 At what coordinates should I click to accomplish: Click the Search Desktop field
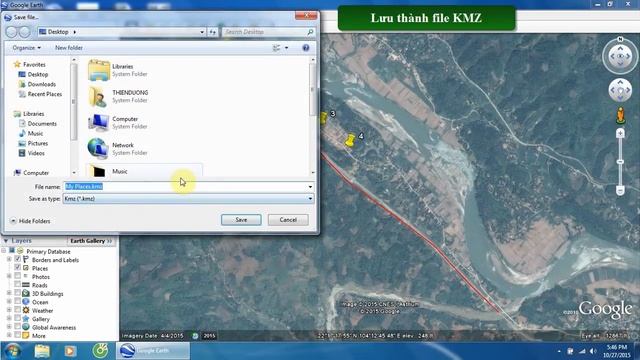(268, 32)
